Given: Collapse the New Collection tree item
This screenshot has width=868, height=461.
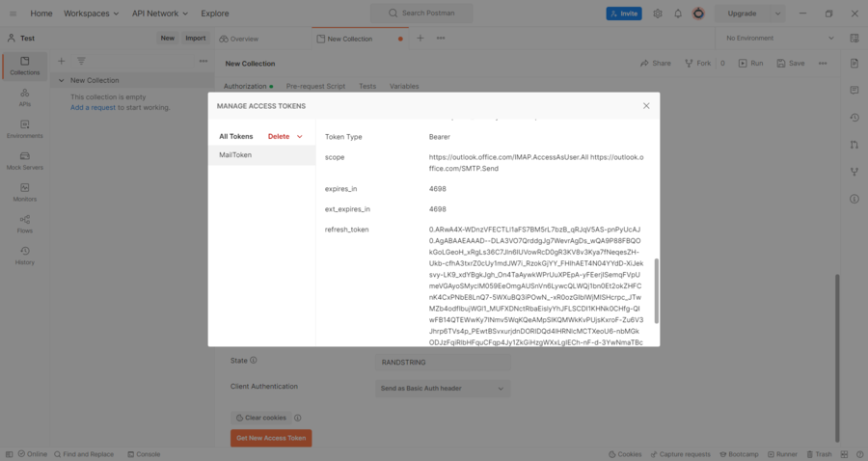Looking at the screenshot, I should (61, 80).
